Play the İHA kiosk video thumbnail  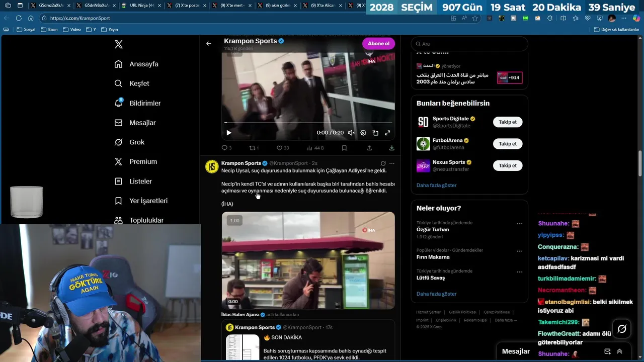tap(308, 260)
